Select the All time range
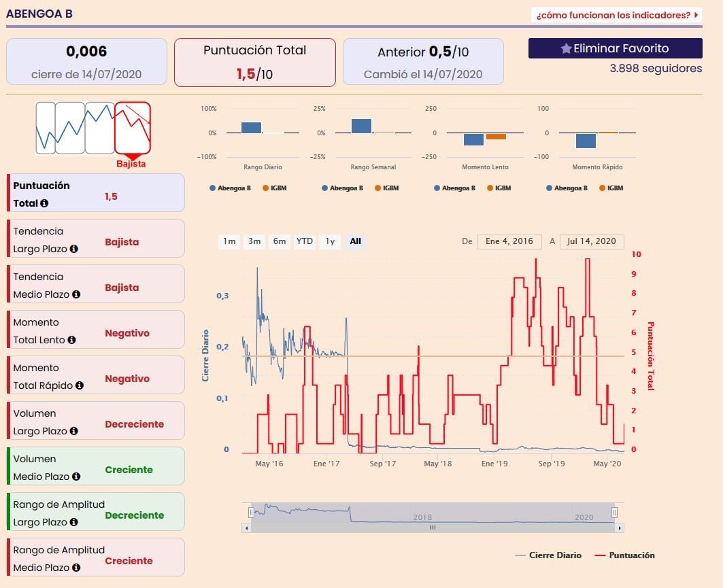This screenshot has height=588, width=723. (355, 241)
